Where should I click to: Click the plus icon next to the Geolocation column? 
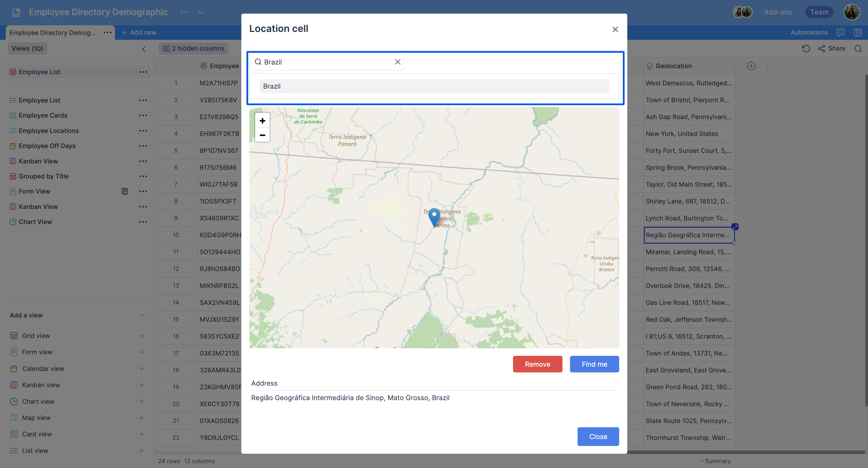(751, 66)
